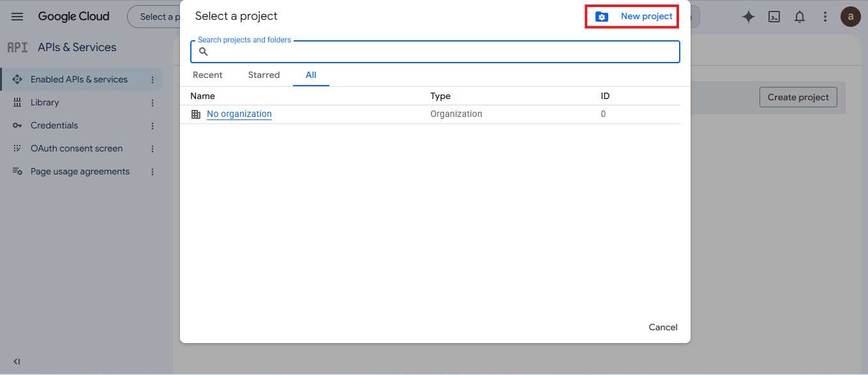Click the Credentials key icon

[x=17, y=125]
